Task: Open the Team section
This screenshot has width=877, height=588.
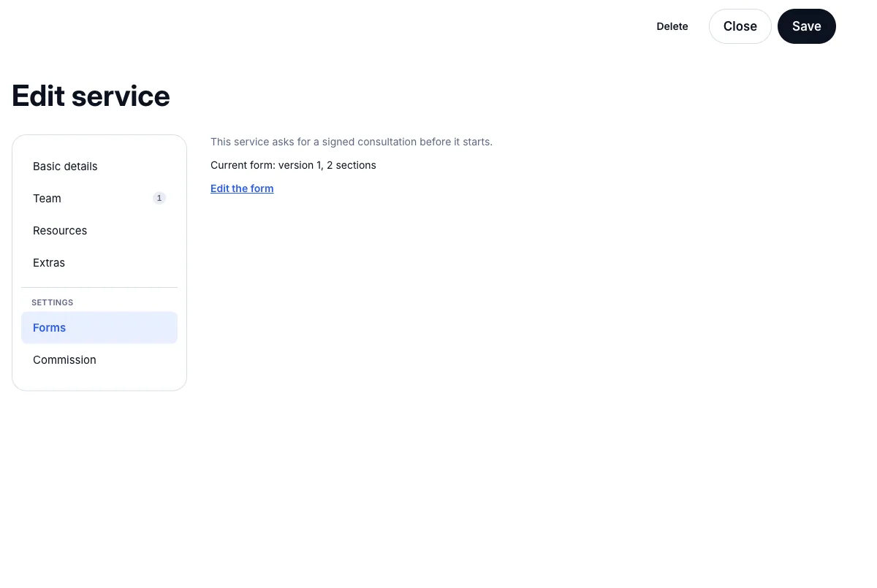Action: 99,199
